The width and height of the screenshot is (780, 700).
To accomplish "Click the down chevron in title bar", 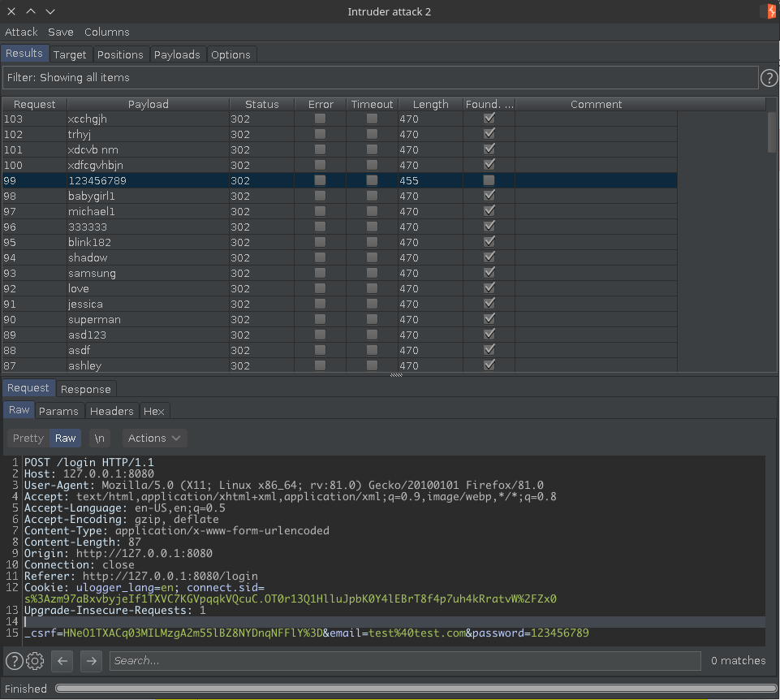I will coord(50,11).
